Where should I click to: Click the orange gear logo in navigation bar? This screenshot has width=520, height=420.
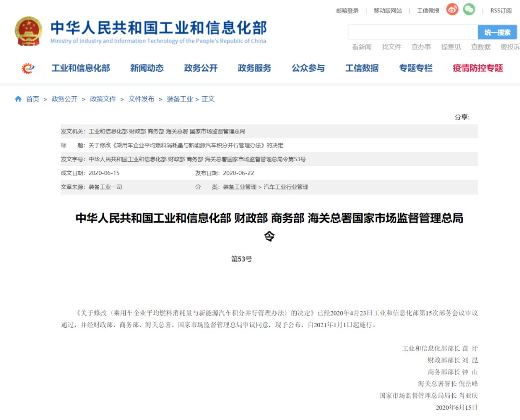point(28,68)
